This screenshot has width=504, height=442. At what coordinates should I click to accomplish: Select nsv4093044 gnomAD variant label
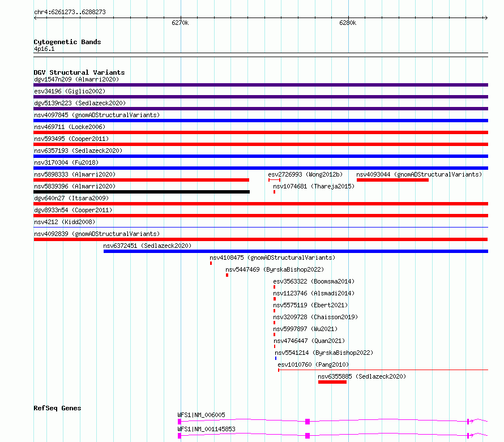(x=419, y=174)
